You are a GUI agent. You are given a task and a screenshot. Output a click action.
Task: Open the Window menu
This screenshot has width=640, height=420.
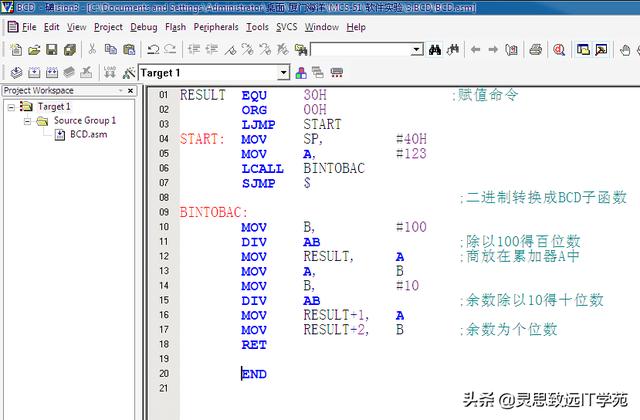[322, 27]
